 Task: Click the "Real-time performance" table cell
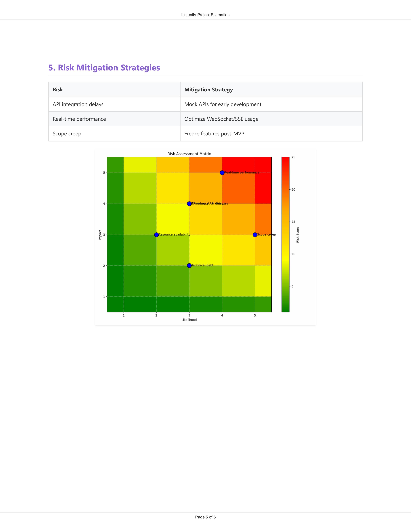point(114,119)
